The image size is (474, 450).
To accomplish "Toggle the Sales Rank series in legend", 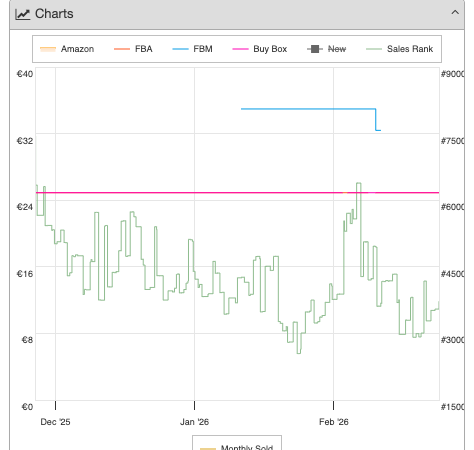I will (x=399, y=49).
